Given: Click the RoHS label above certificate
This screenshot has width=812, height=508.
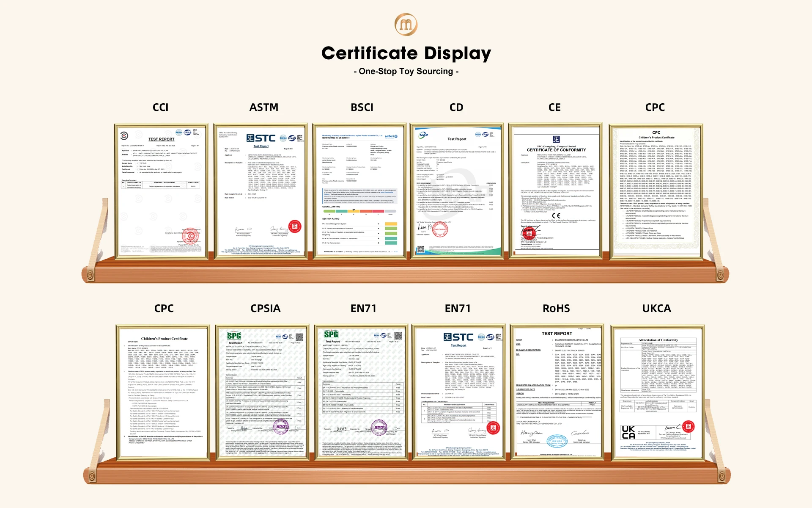Looking at the screenshot, I should (x=556, y=308).
